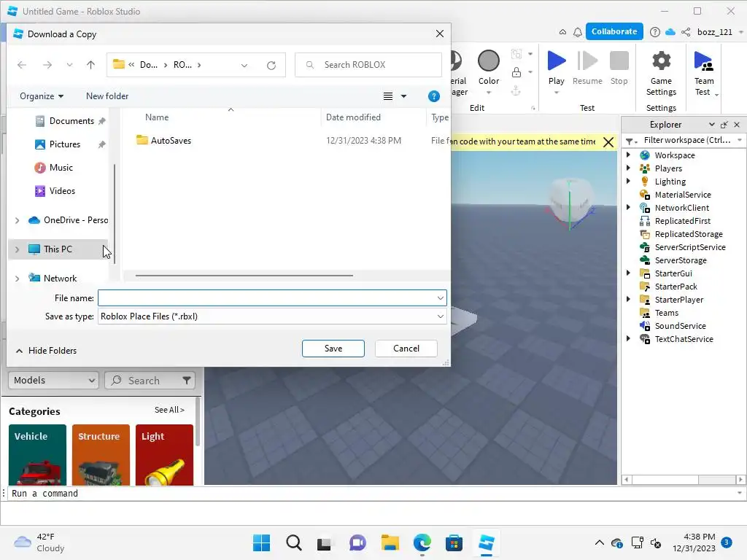Click the Play icon in Test section
The image size is (747, 560).
coord(557,61)
